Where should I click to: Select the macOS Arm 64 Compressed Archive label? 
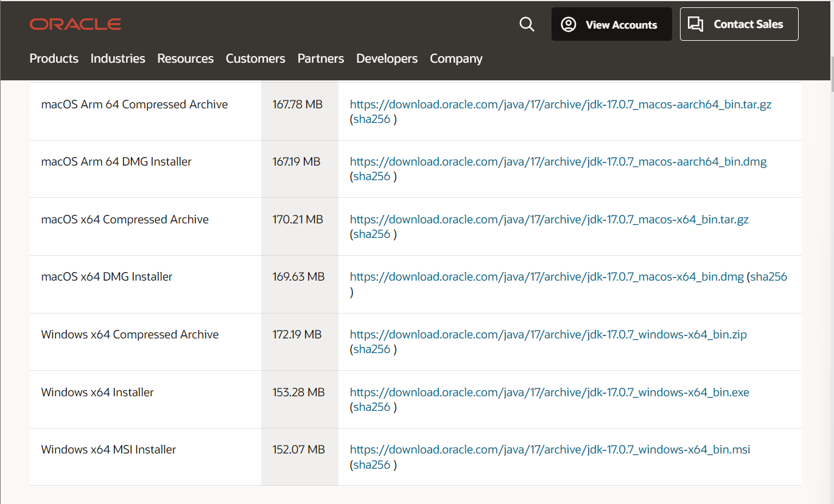[x=135, y=104]
